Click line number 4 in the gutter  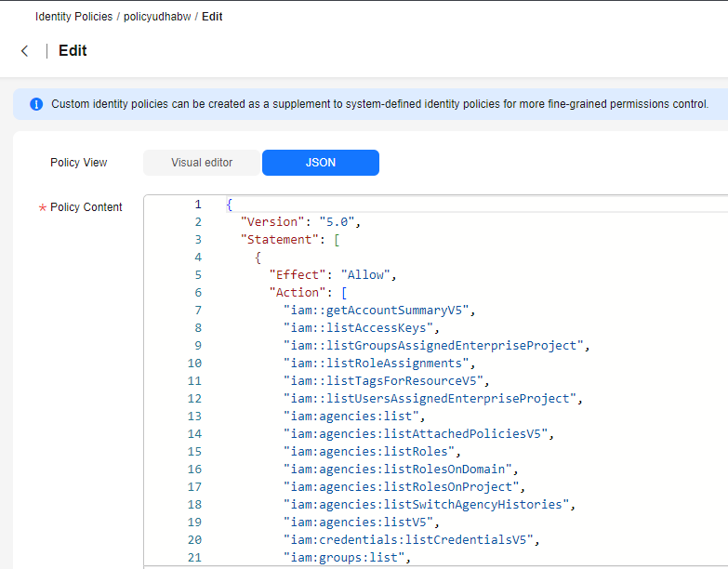click(197, 258)
